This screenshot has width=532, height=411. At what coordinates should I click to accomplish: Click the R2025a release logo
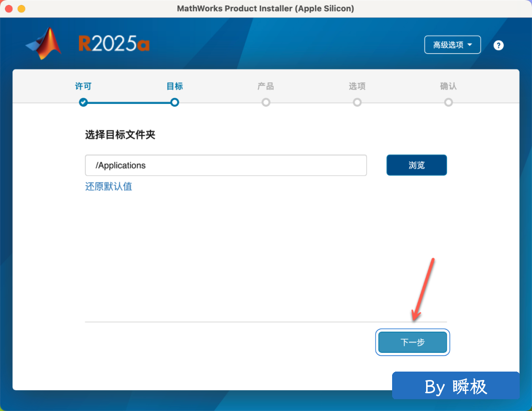click(x=114, y=44)
